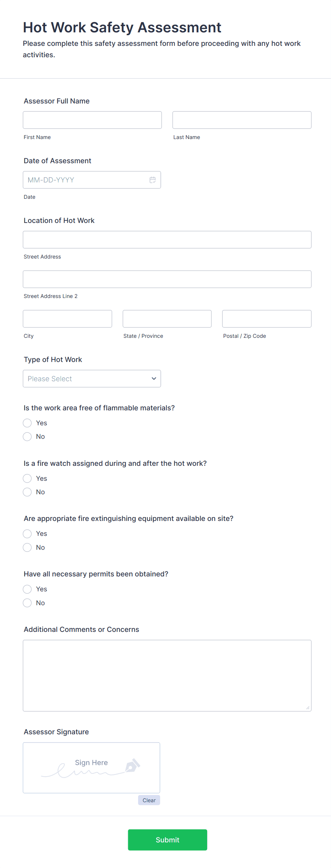The height and width of the screenshot is (868, 331).
Task: Focus the State / Province field
Action: (167, 319)
